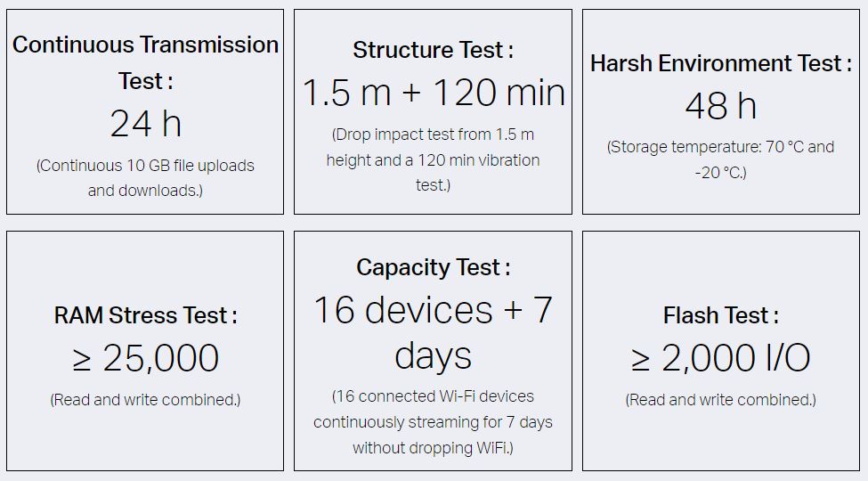The image size is (868, 481).
Task: Click the RAM Stress Test heading
Action: [145, 315]
